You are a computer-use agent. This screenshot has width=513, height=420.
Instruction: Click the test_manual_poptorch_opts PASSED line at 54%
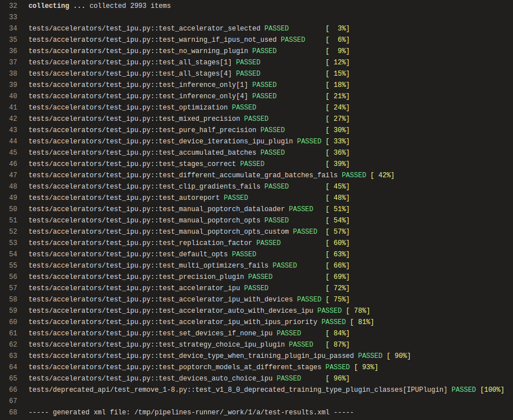[x=189, y=220]
